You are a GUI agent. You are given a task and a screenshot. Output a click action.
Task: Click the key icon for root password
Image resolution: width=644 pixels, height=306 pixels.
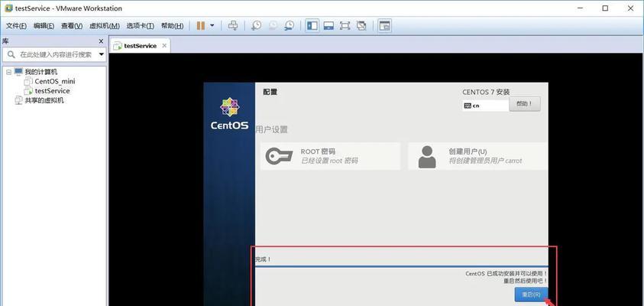(x=279, y=156)
